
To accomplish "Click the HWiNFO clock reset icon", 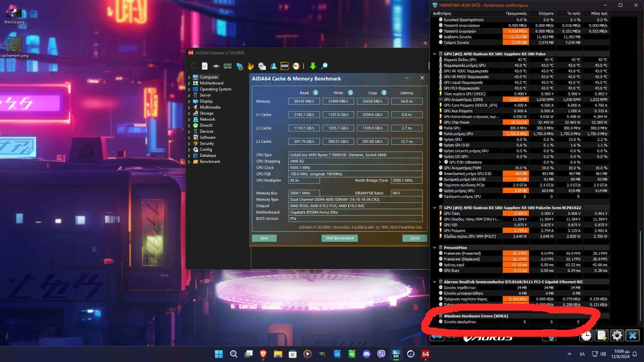I will [586, 335].
